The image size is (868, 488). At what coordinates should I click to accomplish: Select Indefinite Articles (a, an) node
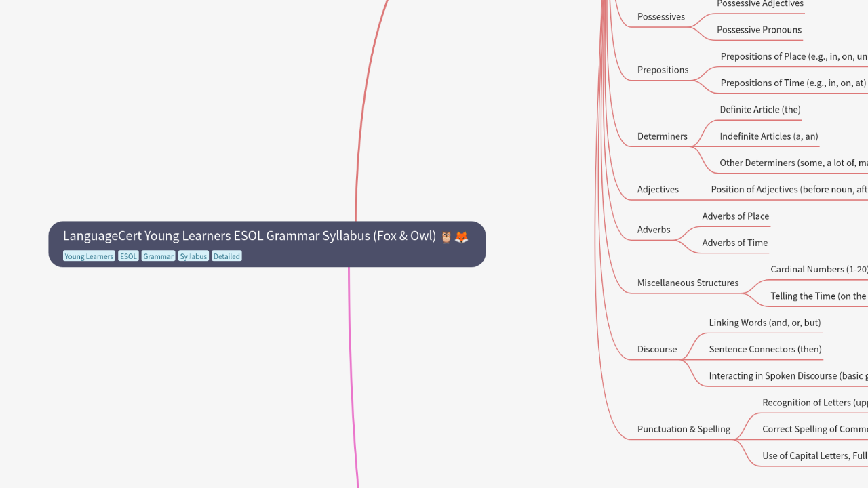[x=769, y=136]
